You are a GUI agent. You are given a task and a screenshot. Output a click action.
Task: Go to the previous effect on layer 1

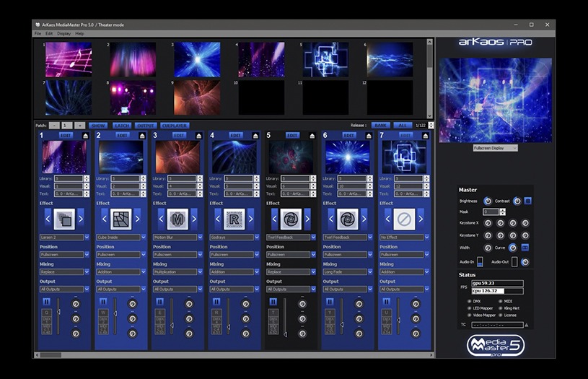click(x=48, y=219)
